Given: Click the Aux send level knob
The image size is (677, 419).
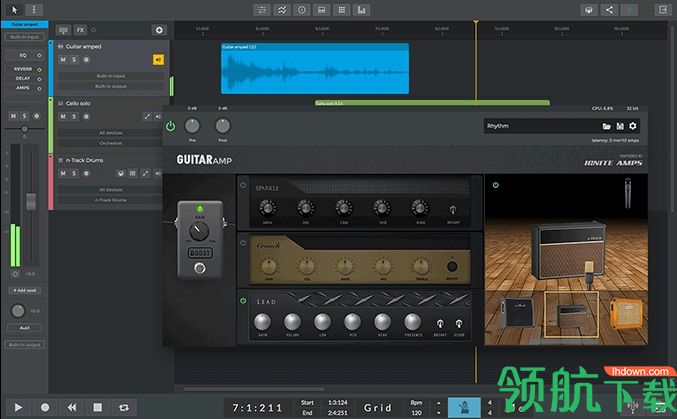Looking at the screenshot, I should [18, 311].
